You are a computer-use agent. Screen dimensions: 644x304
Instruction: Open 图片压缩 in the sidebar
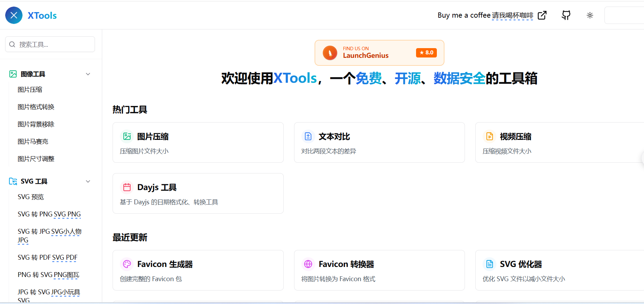pos(30,90)
